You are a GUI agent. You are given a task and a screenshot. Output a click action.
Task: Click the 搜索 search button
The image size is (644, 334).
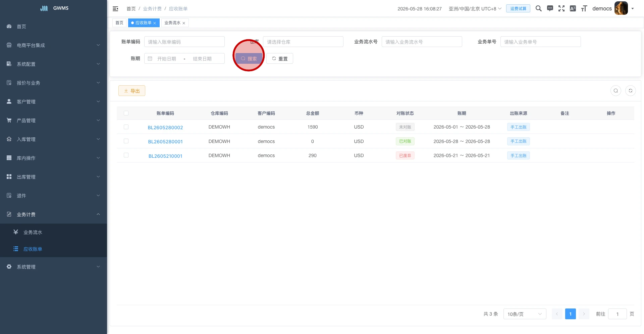tap(249, 59)
